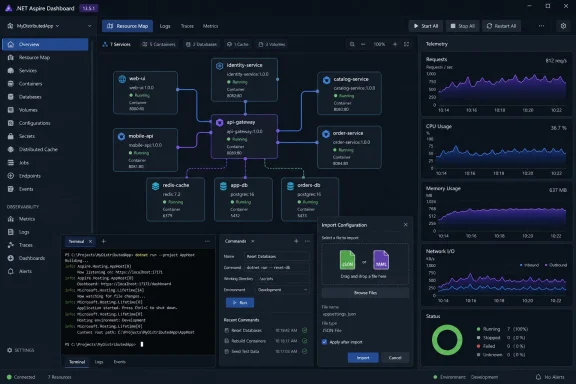Viewport: 576px width, 384px height.
Task: Click the Browse Files button
Action: click(x=365, y=293)
